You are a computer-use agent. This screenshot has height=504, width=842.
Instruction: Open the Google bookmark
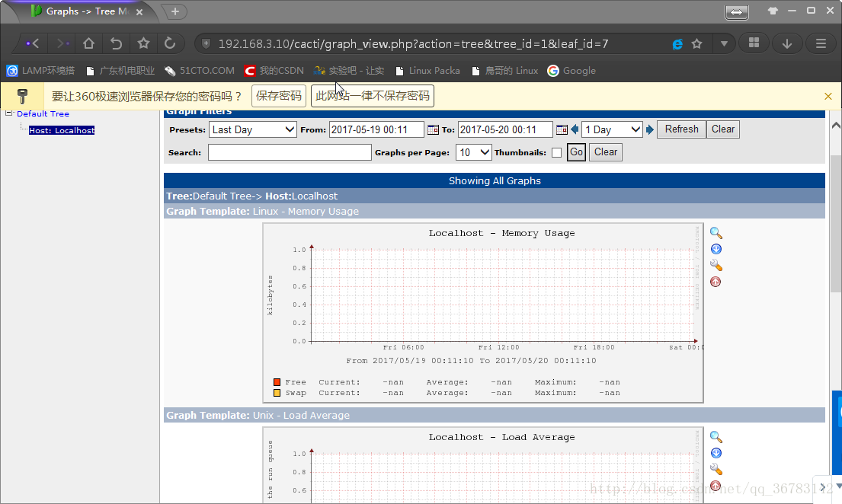[571, 71]
